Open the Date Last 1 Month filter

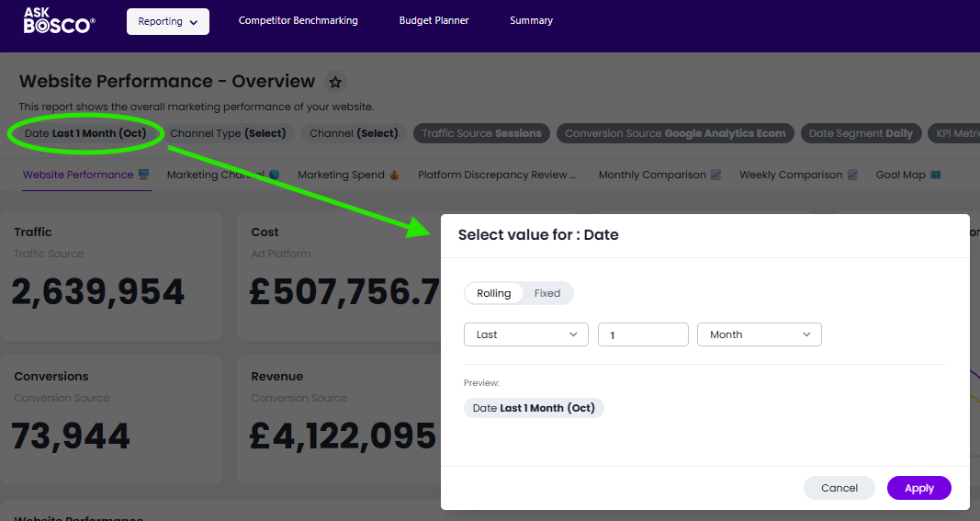tap(85, 133)
